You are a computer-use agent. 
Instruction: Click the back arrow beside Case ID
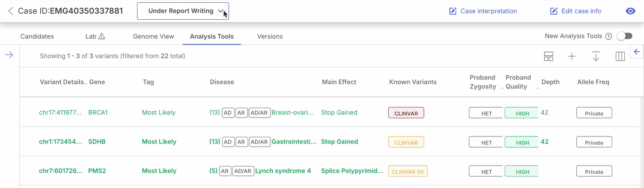pos(11,11)
